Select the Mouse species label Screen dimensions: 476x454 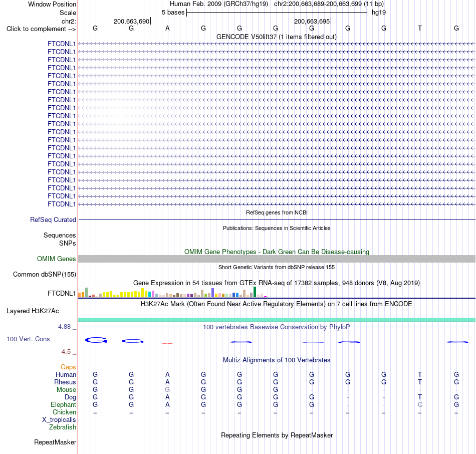coord(67,389)
